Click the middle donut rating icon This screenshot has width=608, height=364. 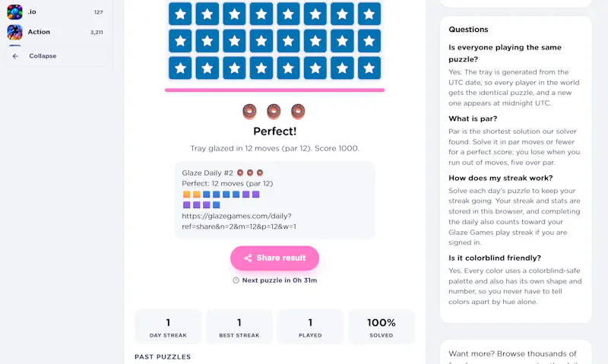(x=274, y=111)
